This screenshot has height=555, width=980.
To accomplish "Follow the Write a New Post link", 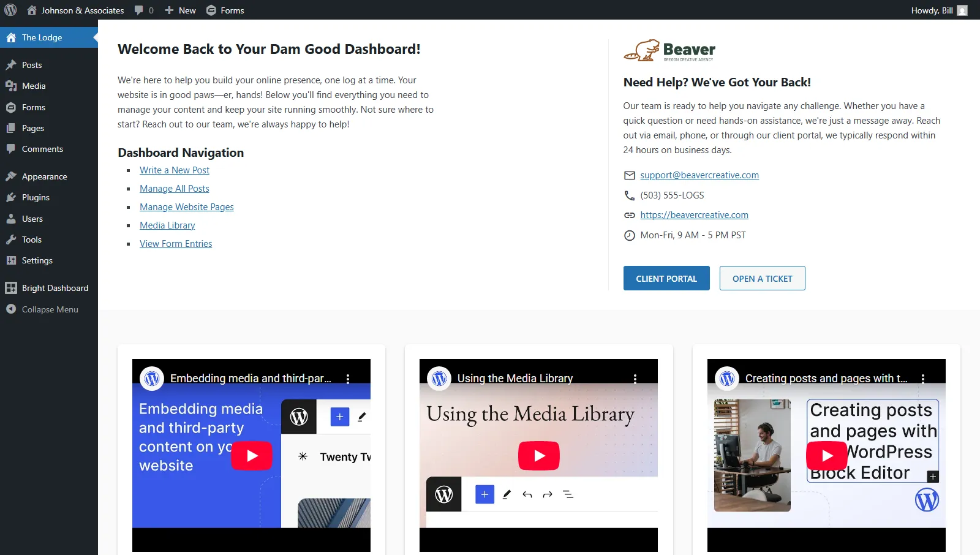I will (175, 170).
